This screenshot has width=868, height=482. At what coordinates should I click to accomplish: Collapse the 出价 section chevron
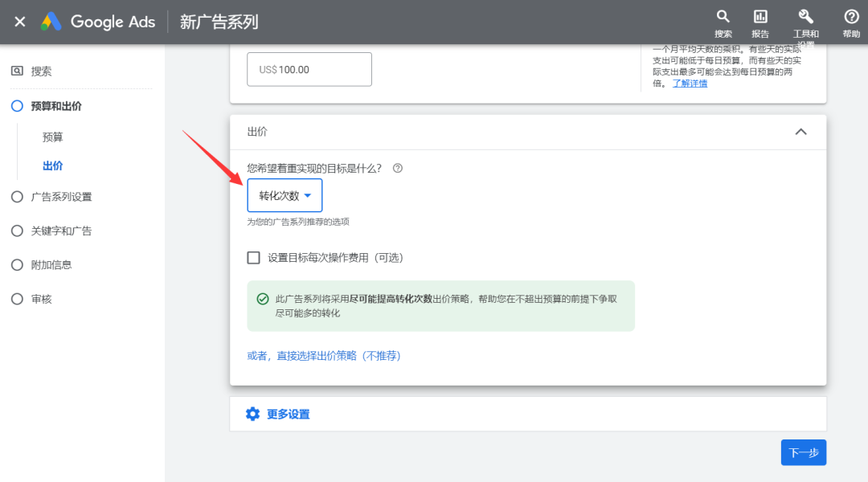tap(800, 131)
